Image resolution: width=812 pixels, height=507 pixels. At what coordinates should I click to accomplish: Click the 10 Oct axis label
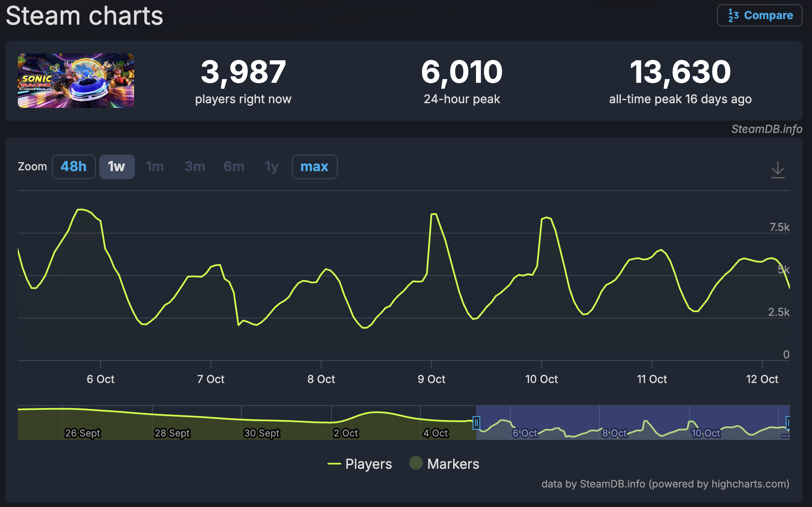click(x=542, y=379)
